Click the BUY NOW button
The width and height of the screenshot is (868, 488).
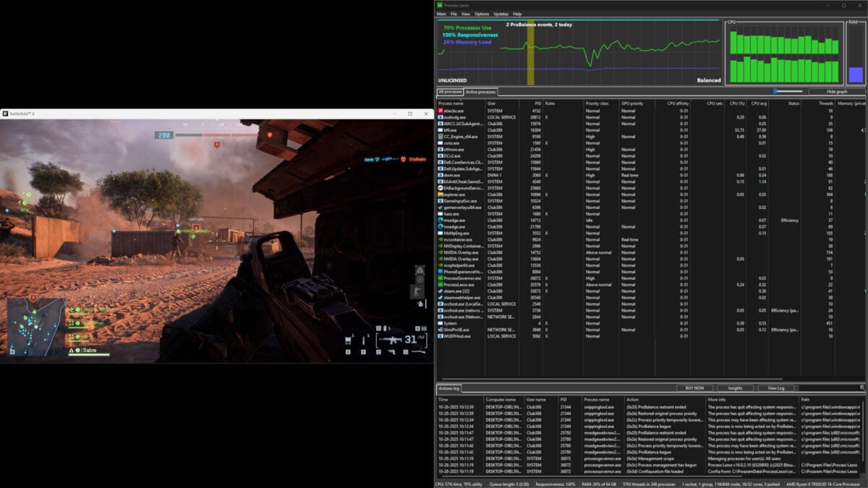(x=697, y=388)
